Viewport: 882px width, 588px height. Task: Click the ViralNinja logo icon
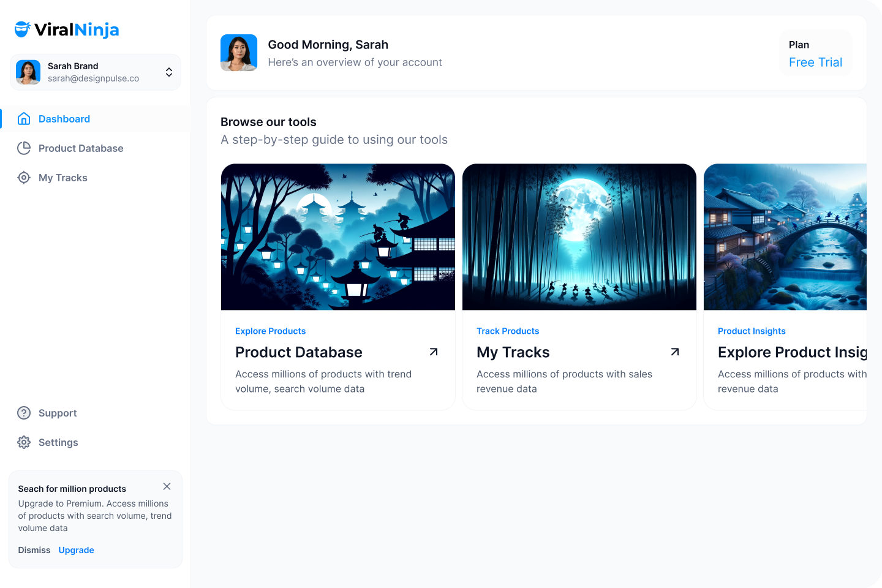pyautogui.click(x=23, y=29)
